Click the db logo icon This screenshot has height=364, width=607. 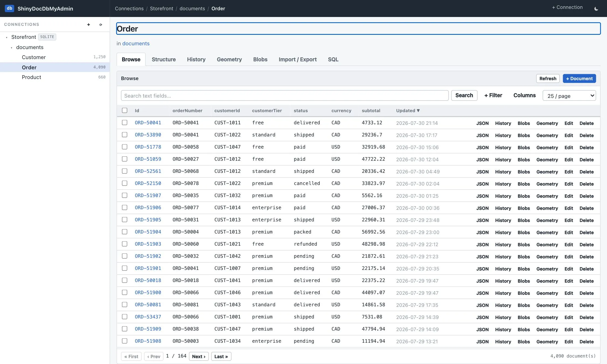point(9,8)
